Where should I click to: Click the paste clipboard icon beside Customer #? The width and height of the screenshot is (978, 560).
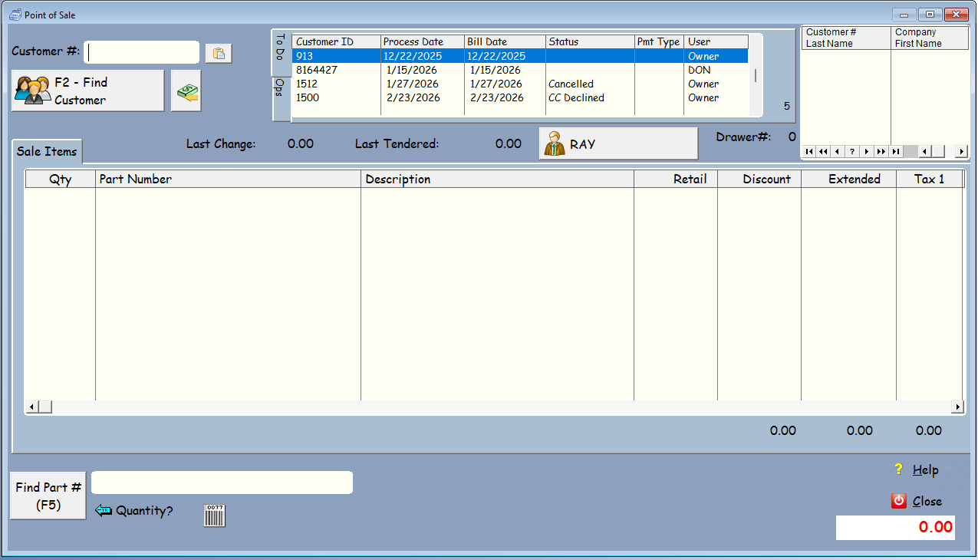219,53
